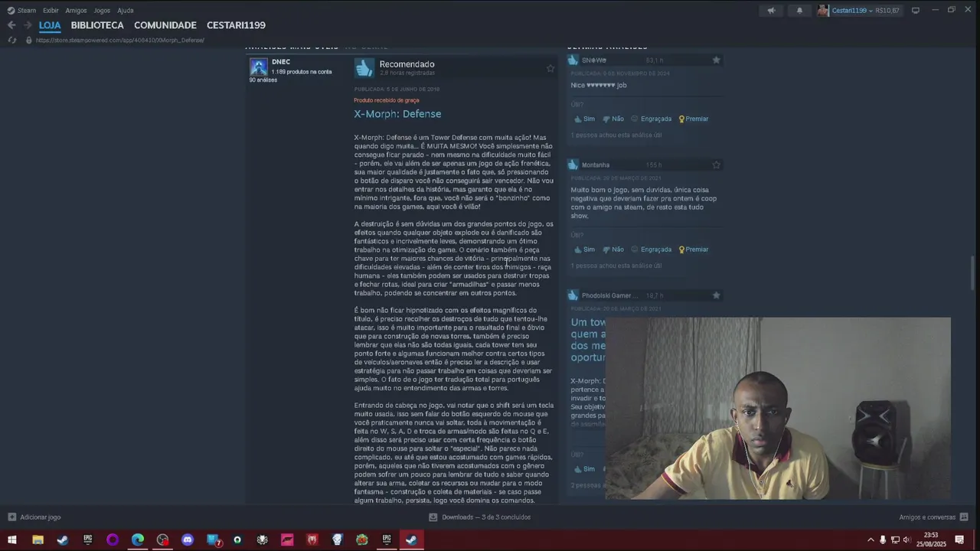
Task: Switch to the BIBLIOTECA tab
Action: click(97, 25)
